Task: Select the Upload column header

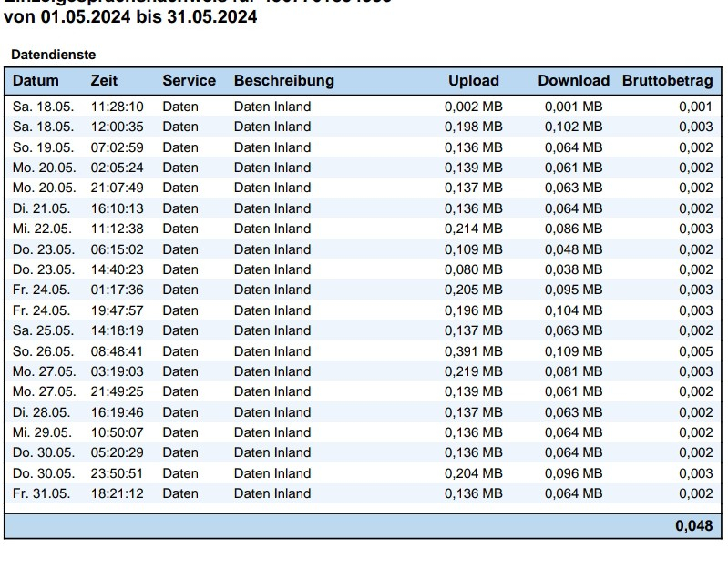Action: pos(473,81)
